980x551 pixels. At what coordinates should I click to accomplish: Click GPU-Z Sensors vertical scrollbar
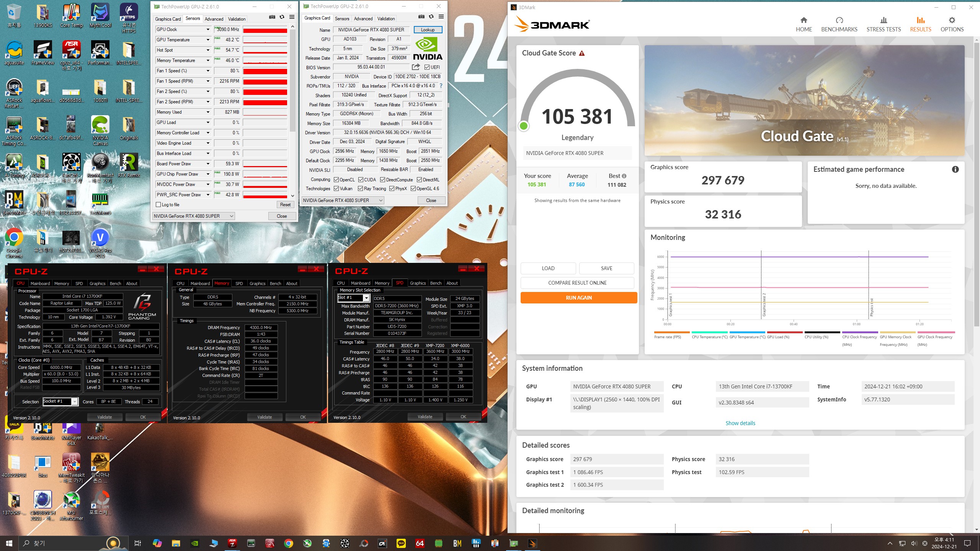292,80
